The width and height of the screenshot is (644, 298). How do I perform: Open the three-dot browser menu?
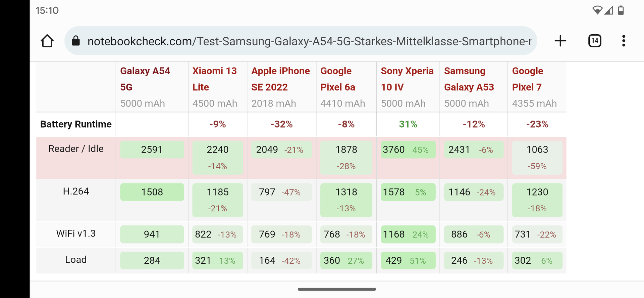click(624, 41)
